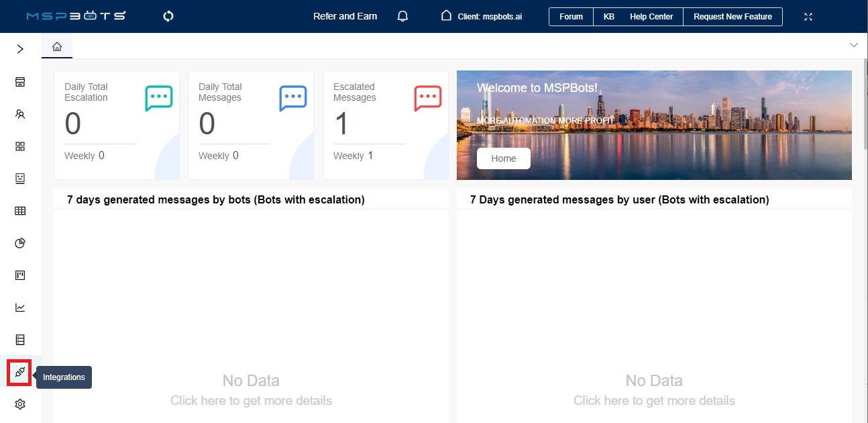Open the Dashboards icon in the sidebar
The image size is (868, 423).
tap(19, 82)
